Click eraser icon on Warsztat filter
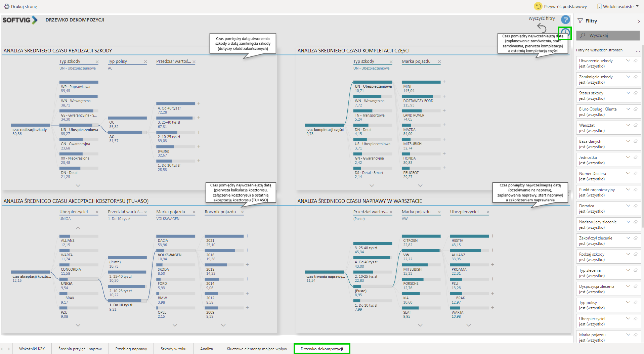Image resolution: width=644 pixels, height=354 pixels. point(636,125)
